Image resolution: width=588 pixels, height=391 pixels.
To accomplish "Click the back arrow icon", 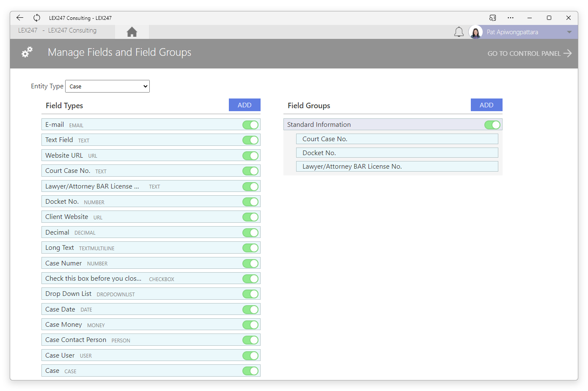I will (20, 18).
